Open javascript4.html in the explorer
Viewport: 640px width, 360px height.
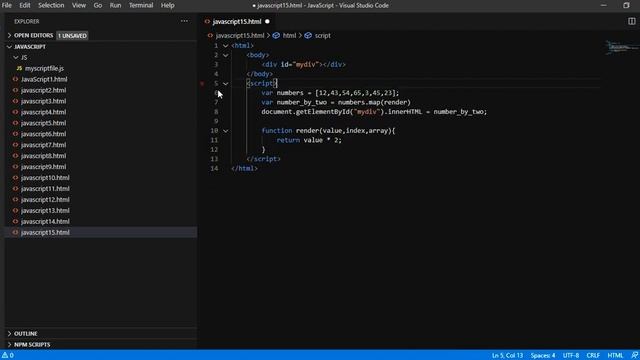43,112
